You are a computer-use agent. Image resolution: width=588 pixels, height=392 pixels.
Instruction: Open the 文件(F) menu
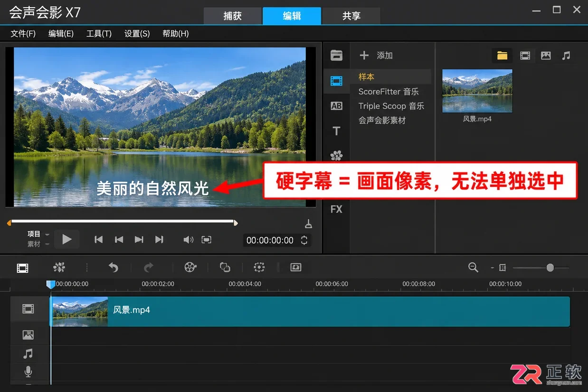tap(23, 33)
